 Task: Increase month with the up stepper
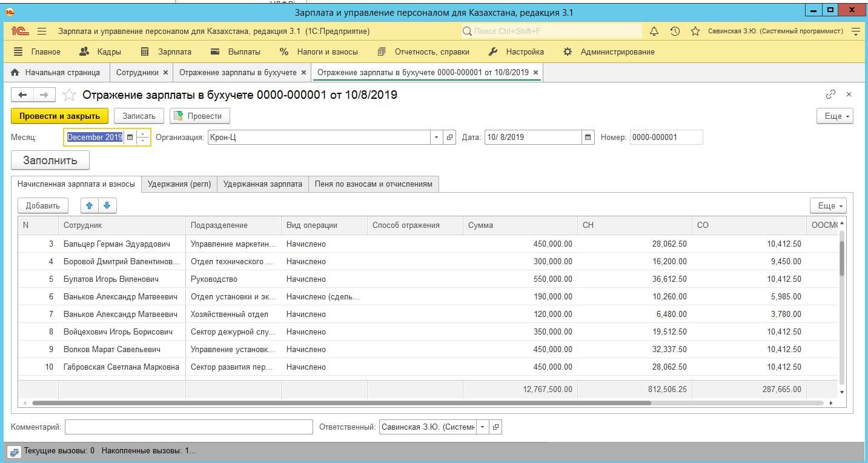142,134
